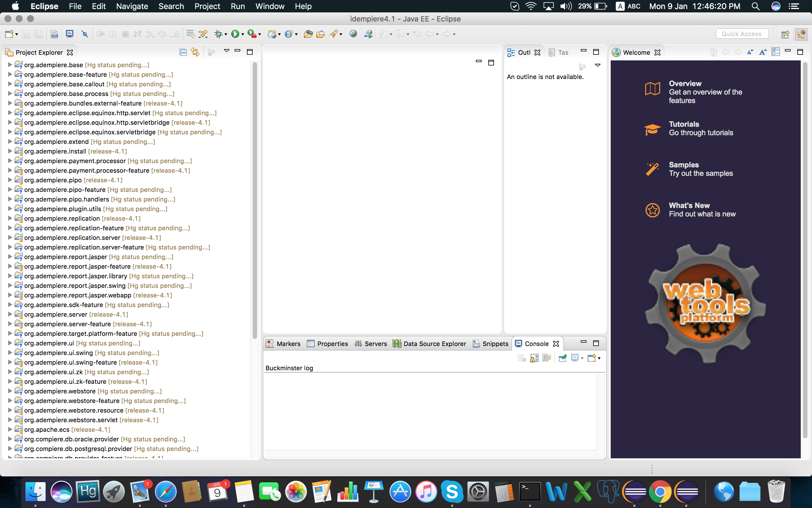Open a Terminal via monitor toolbar icon
Screen dimensions: 812x508
pos(69,34)
